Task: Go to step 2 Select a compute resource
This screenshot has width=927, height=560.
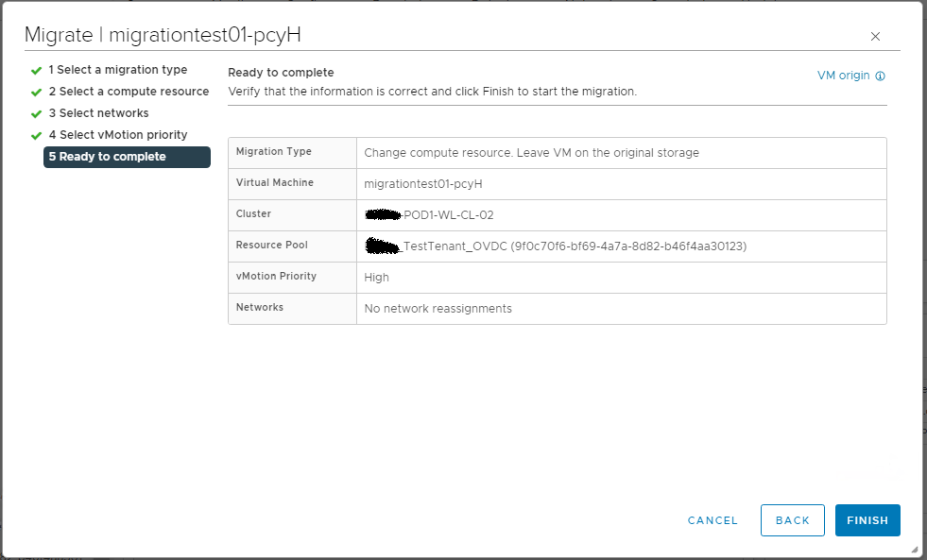Action: (129, 92)
